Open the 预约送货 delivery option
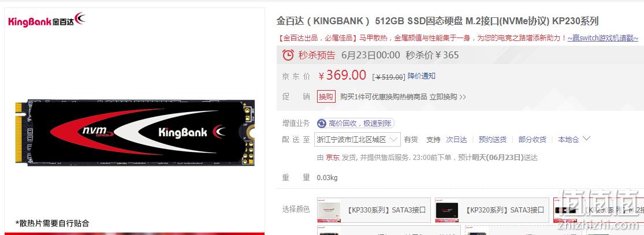This screenshot has width=644, height=235. (493, 139)
